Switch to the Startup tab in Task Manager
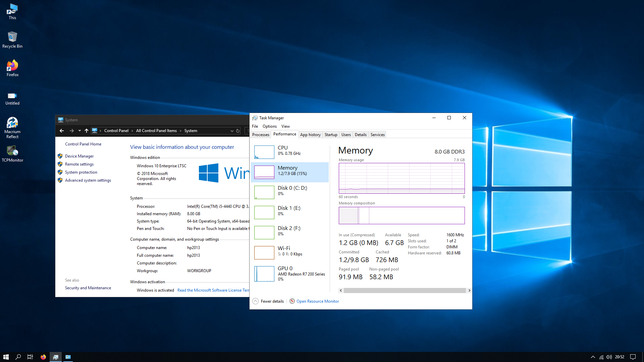The height and width of the screenshot is (362, 644). [x=330, y=134]
